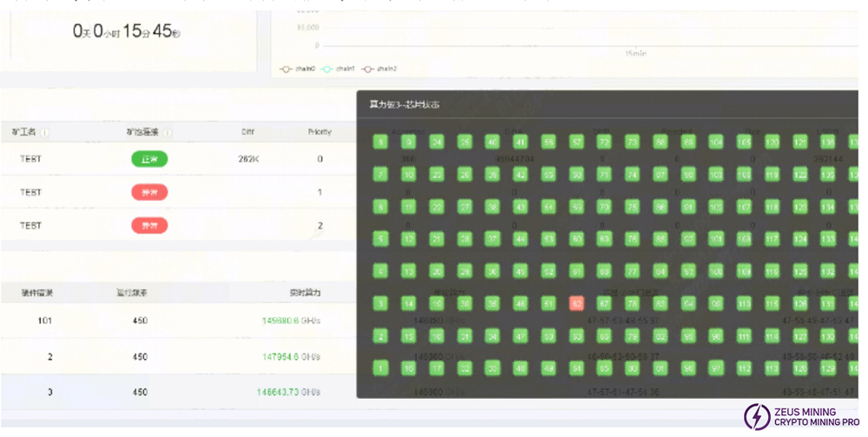
Task: Select chip 41 in chip status grid
Action: (520, 142)
